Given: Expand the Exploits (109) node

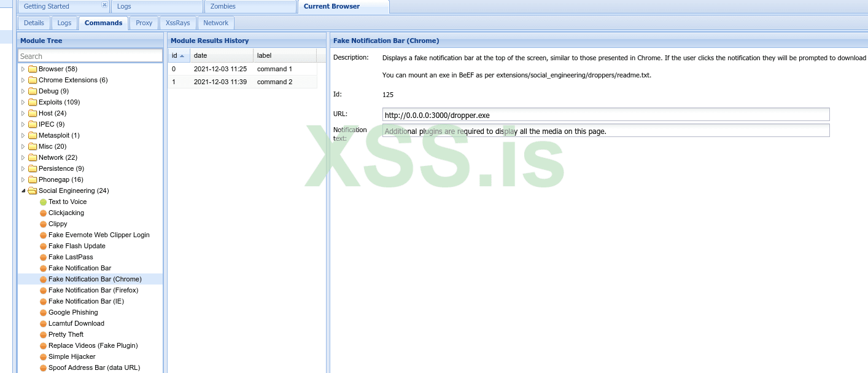Looking at the screenshot, I should 23,102.
